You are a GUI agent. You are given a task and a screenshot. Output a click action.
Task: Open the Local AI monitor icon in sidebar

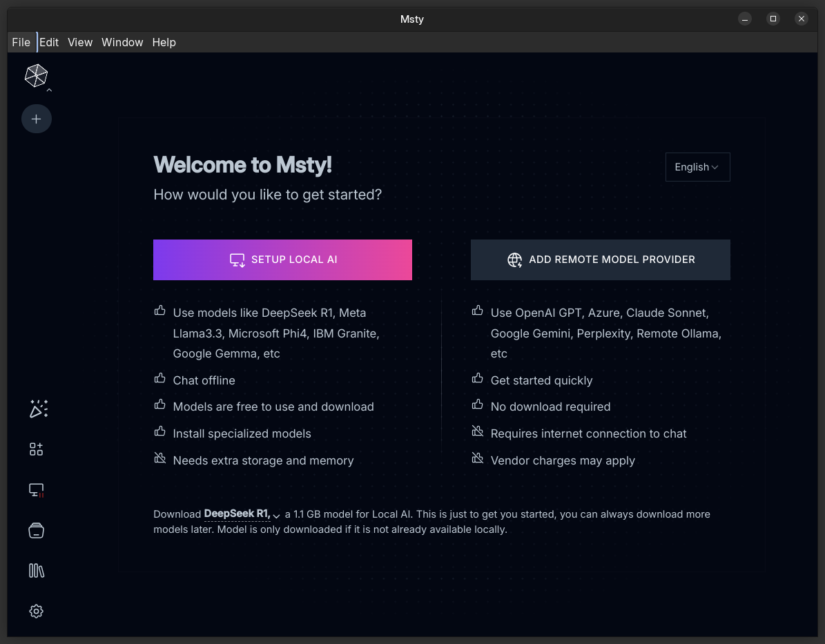[x=37, y=490]
